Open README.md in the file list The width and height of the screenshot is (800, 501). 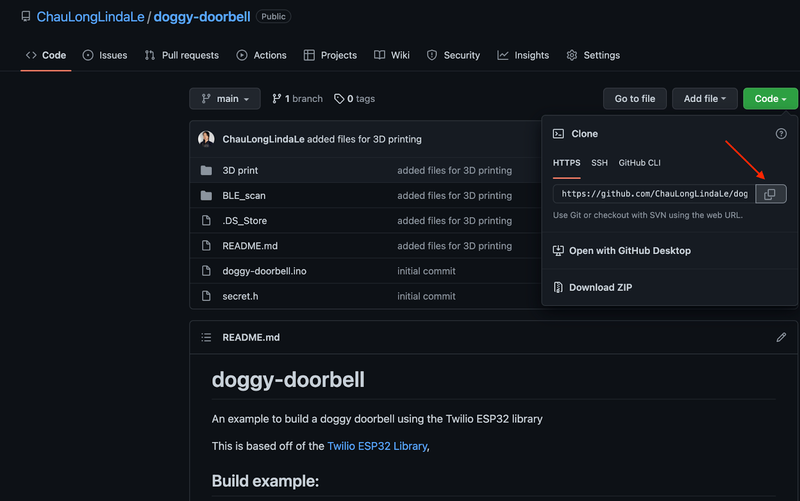(250, 246)
